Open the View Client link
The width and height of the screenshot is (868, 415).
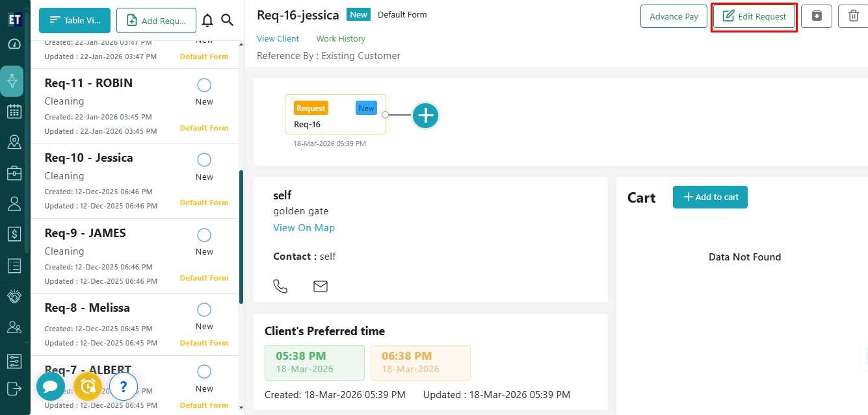click(x=278, y=39)
